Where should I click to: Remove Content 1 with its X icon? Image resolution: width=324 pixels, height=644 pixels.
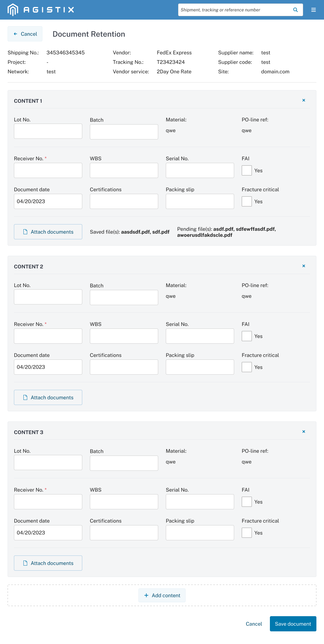304,100
